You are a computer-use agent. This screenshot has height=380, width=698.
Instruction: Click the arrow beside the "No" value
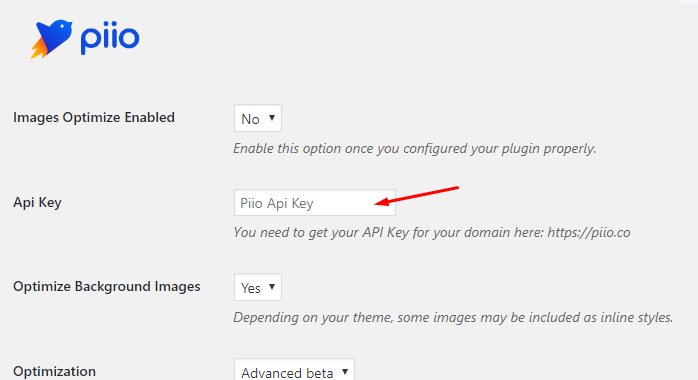point(272,118)
